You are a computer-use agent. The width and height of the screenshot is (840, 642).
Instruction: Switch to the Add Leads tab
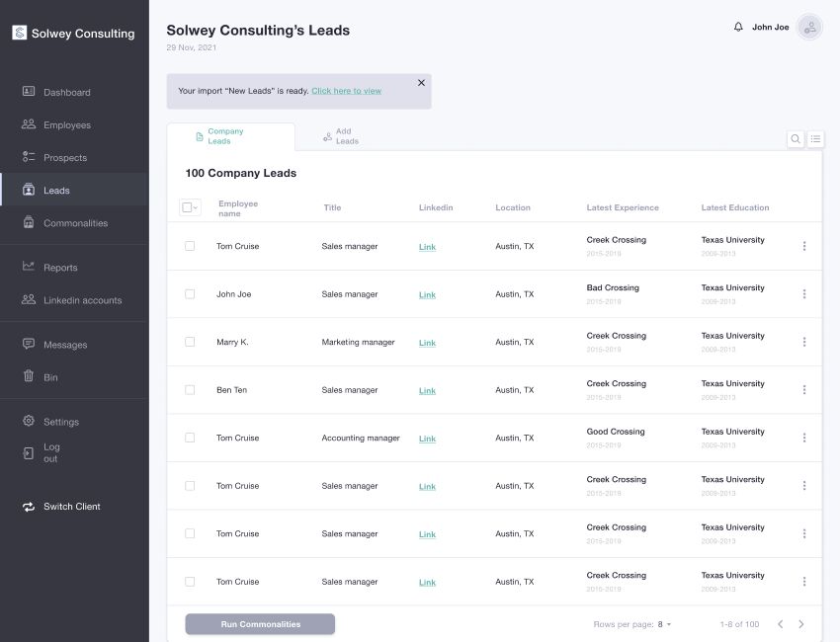[341, 136]
